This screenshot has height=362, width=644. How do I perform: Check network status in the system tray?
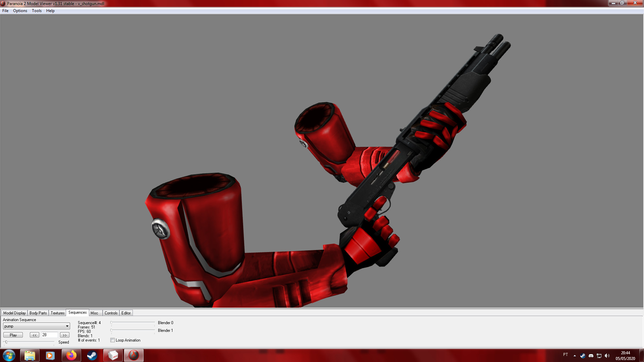click(x=599, y=355)
